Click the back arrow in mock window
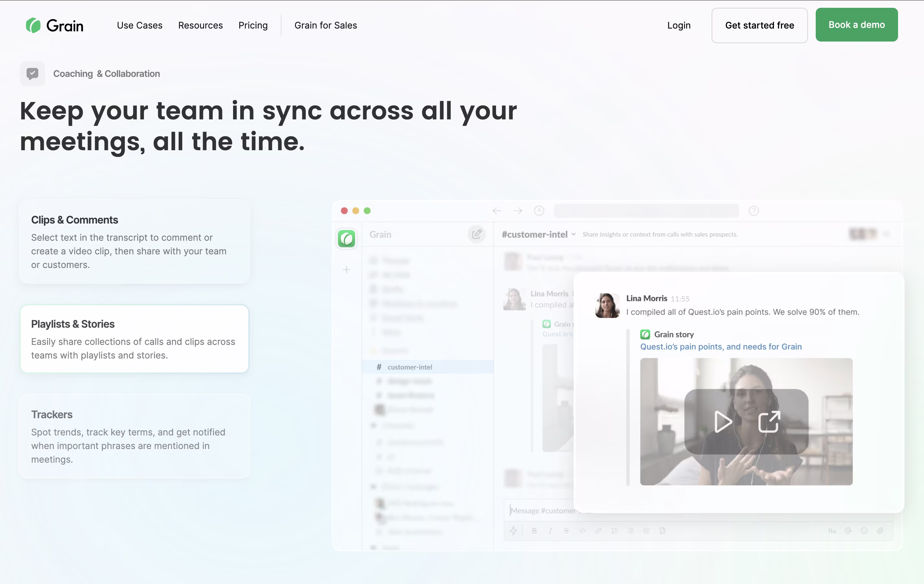This screenshot has height=584, width=924. (x=497, y=211)
